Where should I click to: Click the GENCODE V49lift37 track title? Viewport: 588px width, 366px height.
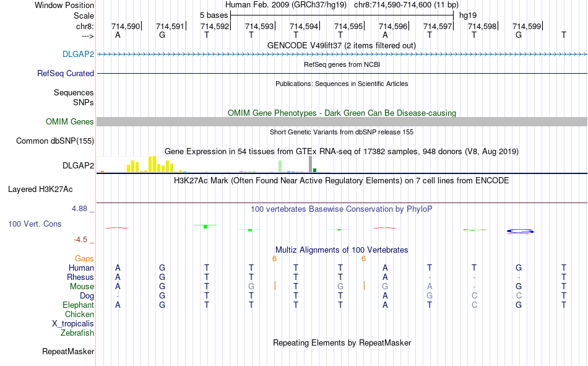pyautogui.click(x=341, y=45)
